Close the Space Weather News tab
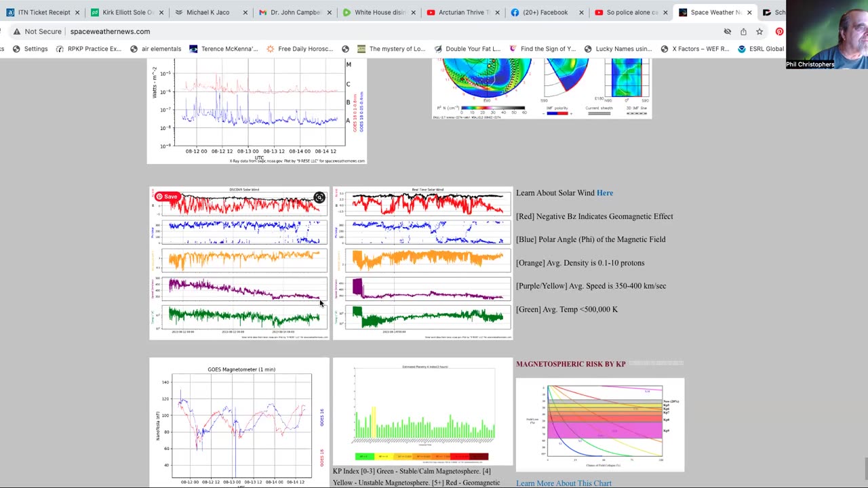 pyautogui.click(x=749, y=12)
